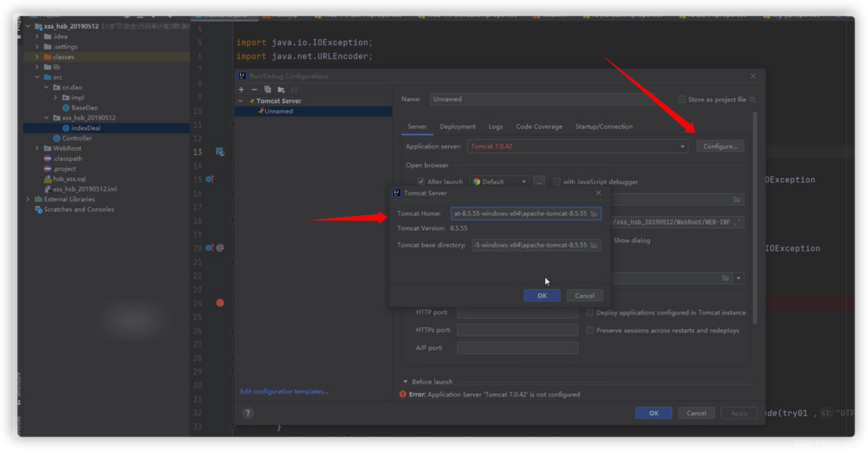
Task: Open help question mark in Run/Debug dialog
Action: pyautogui.click(x=248, y=413)
